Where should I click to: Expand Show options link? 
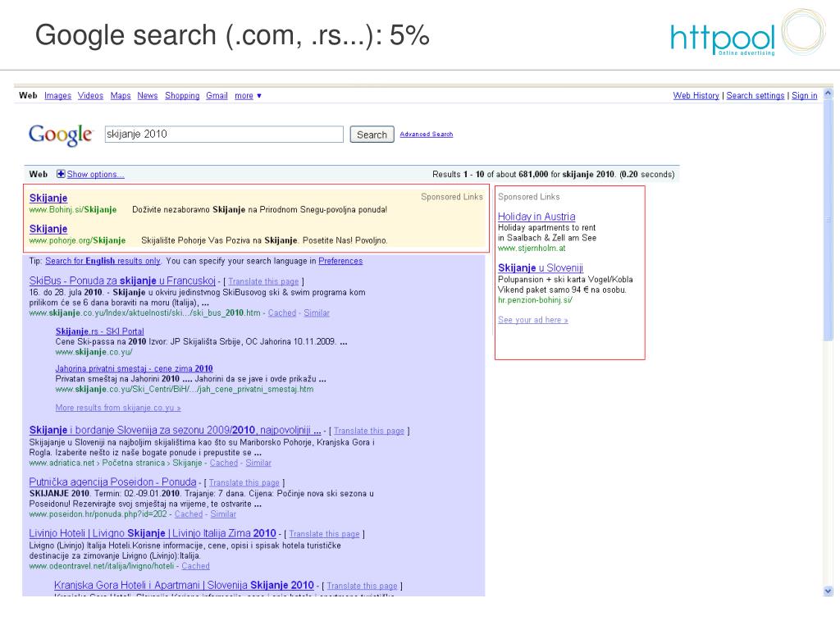click(x=95, y=174)
